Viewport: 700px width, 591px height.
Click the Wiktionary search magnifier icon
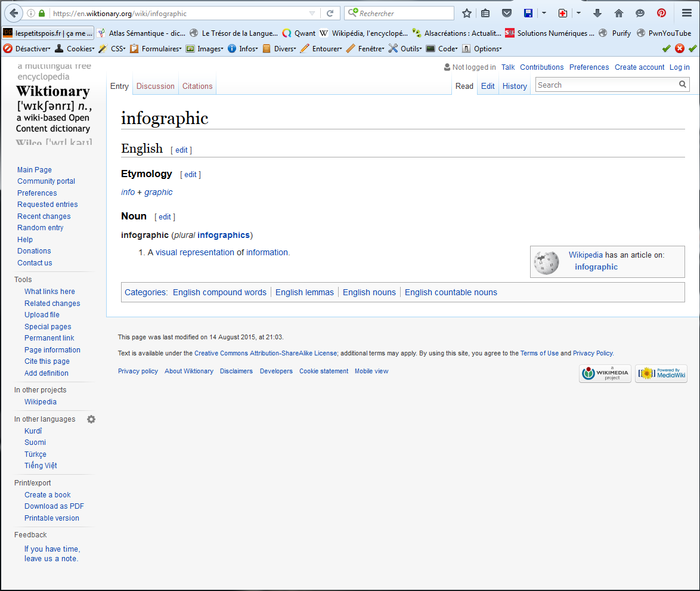(683, 85)
